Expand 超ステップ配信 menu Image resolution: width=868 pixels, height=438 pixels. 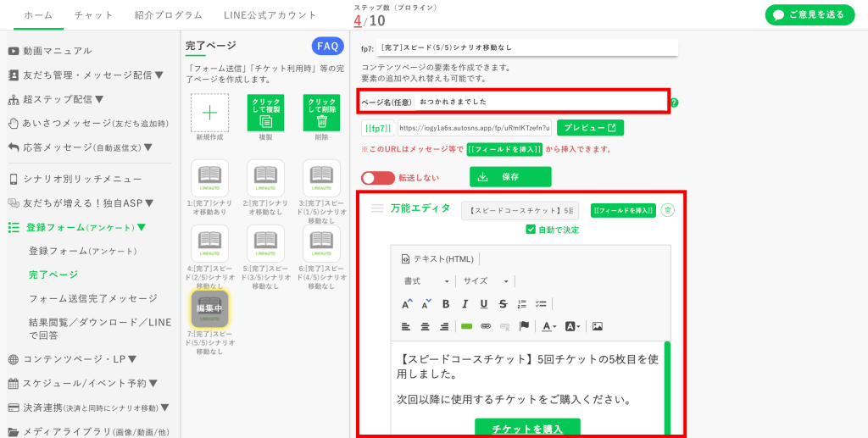(57, 100)
